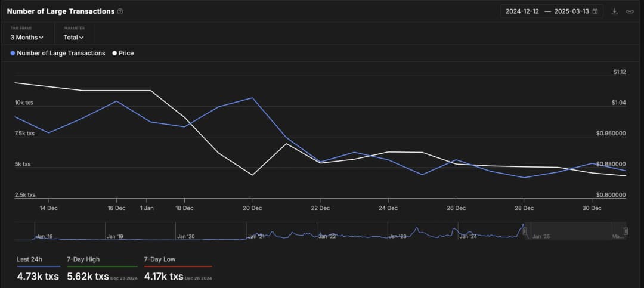The image size is (644, 288).
Task: Toggle the Price series in legend
Action: pyautogui.click(x=126, y=53)
